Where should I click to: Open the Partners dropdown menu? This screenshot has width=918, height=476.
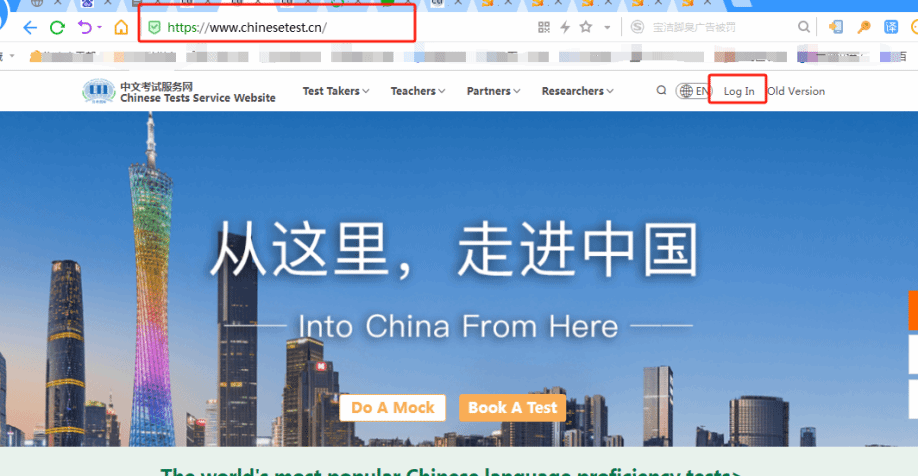[494, 91]
